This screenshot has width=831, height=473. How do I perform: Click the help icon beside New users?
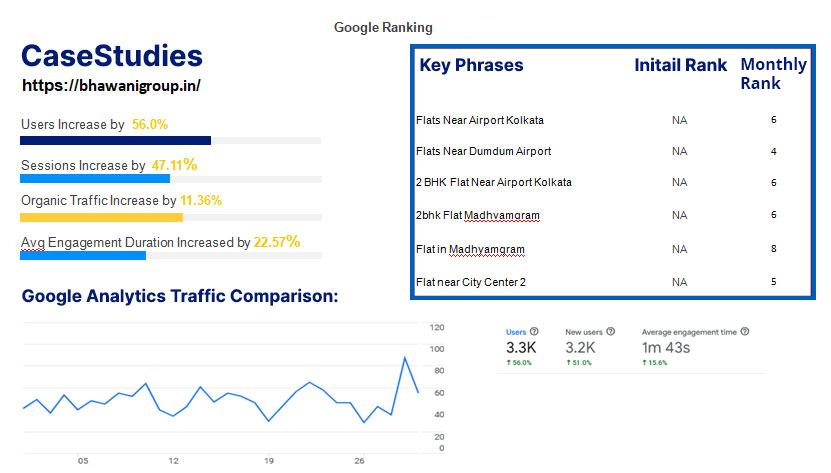[x=611, y=331]
